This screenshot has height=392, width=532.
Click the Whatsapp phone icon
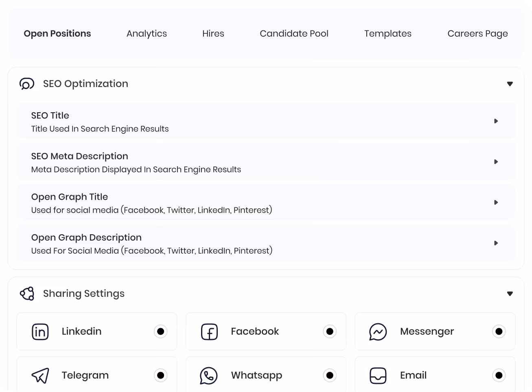[x=209, y=376]
